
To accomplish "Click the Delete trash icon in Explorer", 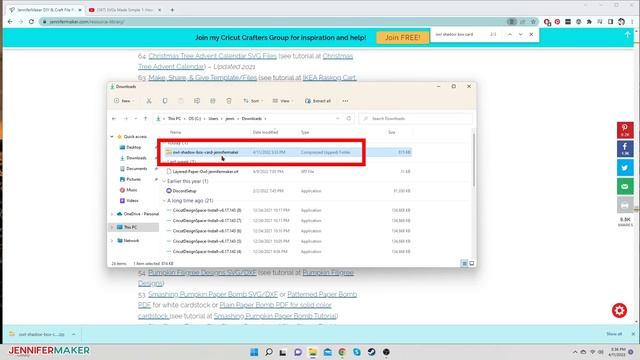I will click(229, 101).
